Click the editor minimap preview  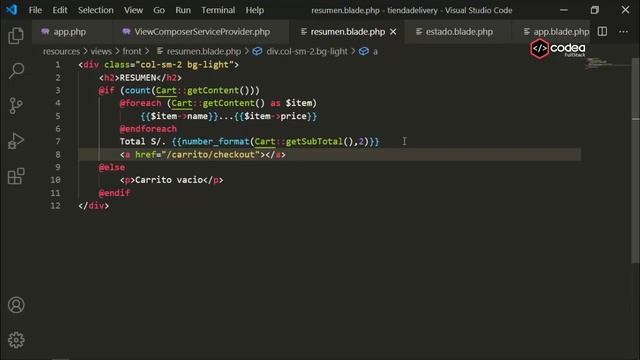point(598,63)
